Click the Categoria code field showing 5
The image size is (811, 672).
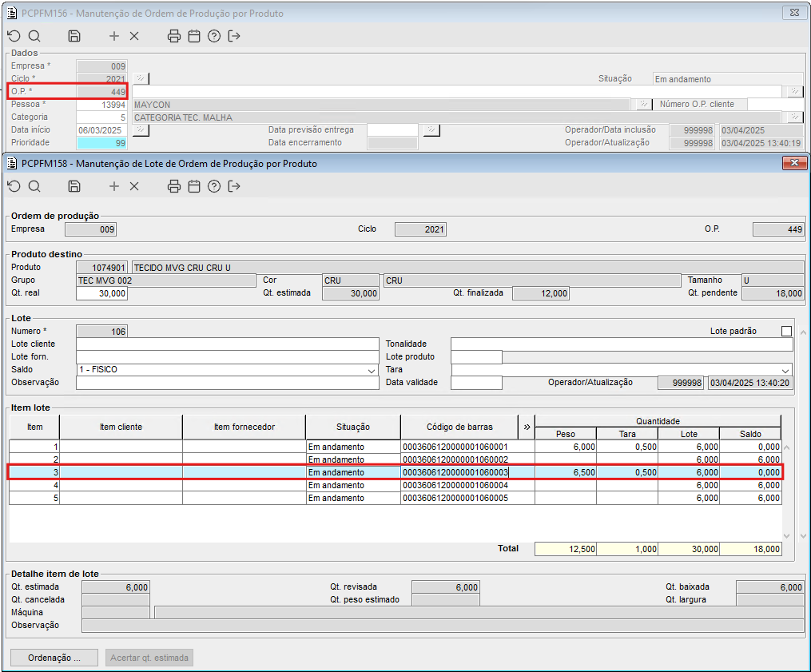click(102, 117)
